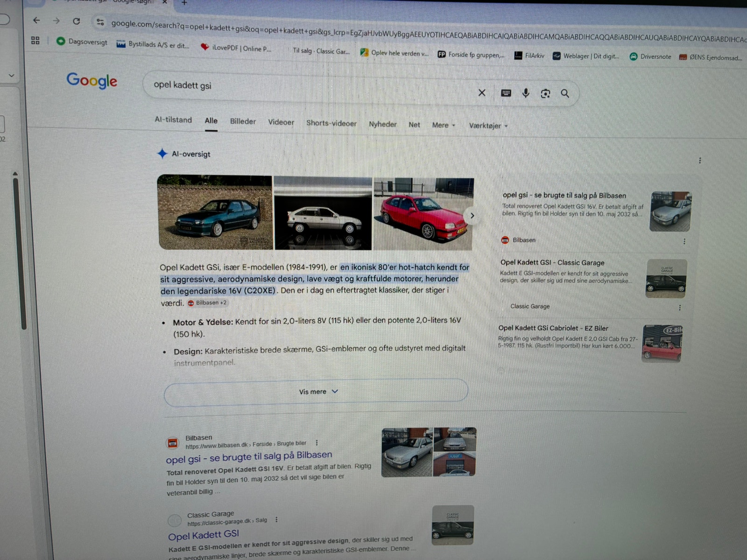Open Bystillads A/S bookmark

153,45
